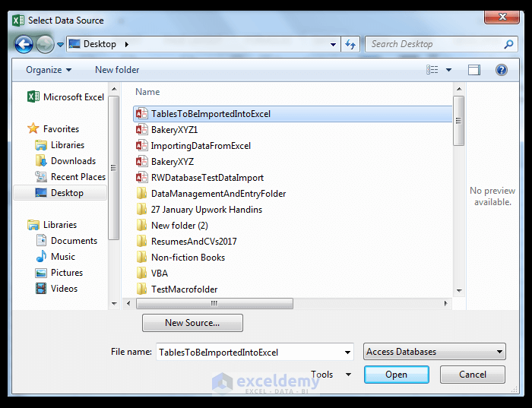Image resolution: width=532 pixels, height=408 pixels.
Task: Select the BakeryXYZ Access file icon
Action: [141, 161]
